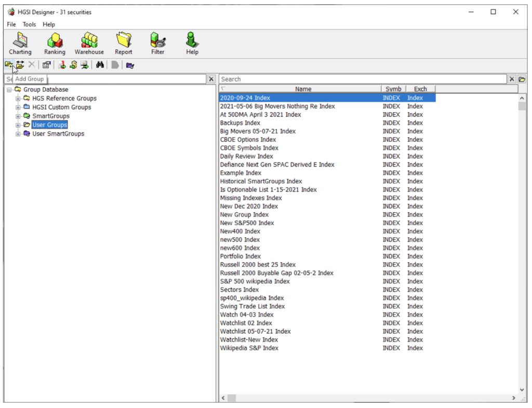The image size is (532, 408).
Task: Click the folder with double arrows icon
Action: pyautogui.click(x=20, y=65)
